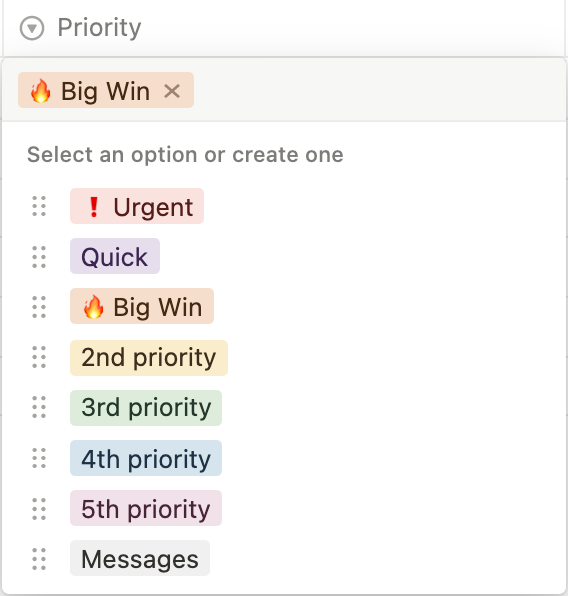Click the drag handle beside Messages
Viewport: 568px width, 596px height.
(39, 559)
